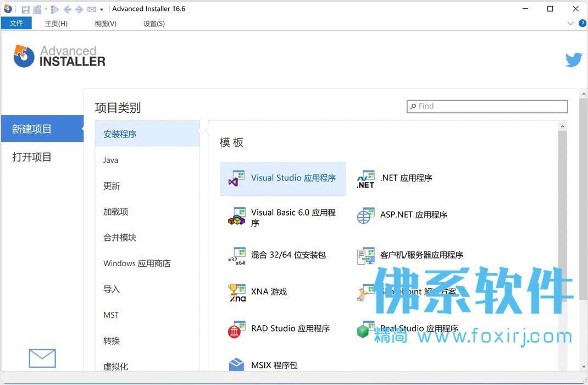Image resolution: width=588 pixels, height=385 pixels.
Task: Pick the mixed 32/64-bit package template
Action: tap(288, 255)
